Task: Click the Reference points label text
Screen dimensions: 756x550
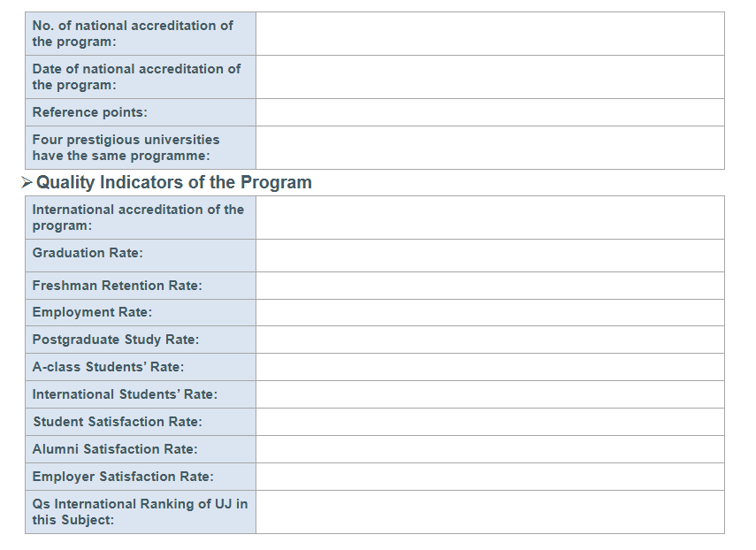Action: tap(90, 112)
